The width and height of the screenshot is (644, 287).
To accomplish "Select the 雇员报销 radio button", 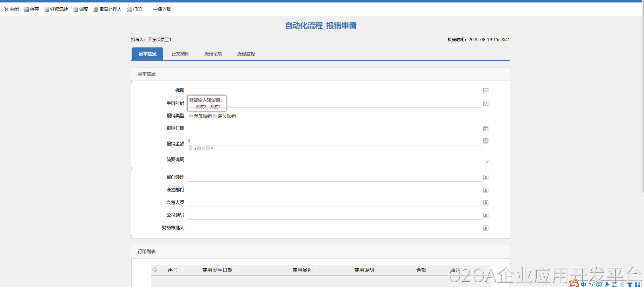I will pyautogui.click(x=215, y=116).
